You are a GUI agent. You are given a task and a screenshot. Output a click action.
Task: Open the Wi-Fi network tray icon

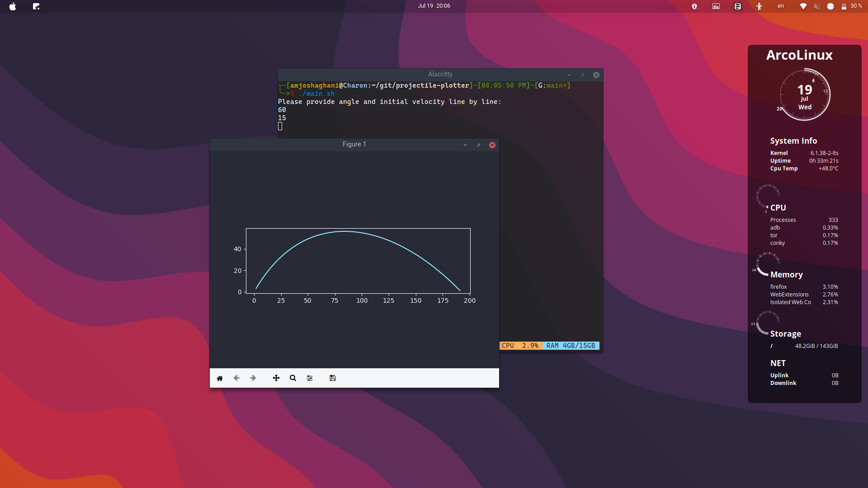pos(803,6)
